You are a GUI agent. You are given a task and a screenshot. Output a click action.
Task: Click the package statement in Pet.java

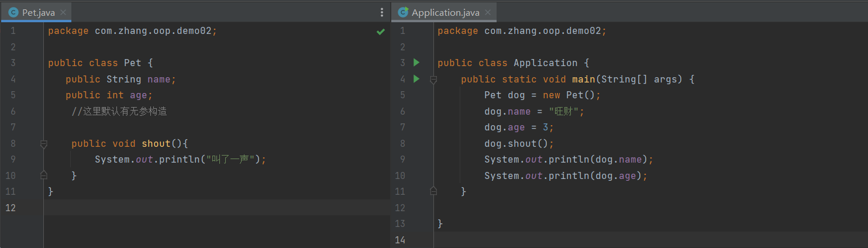(x=132, y=31)
